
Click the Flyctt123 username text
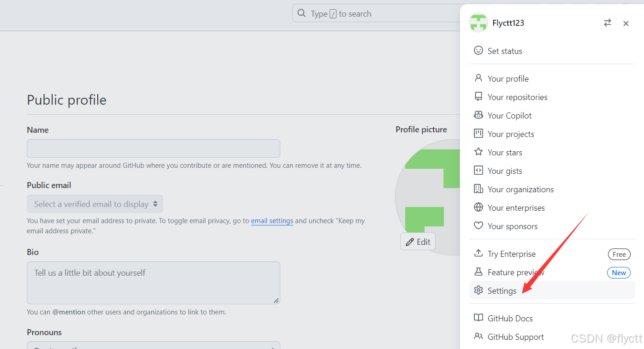[x=508, y=23]
